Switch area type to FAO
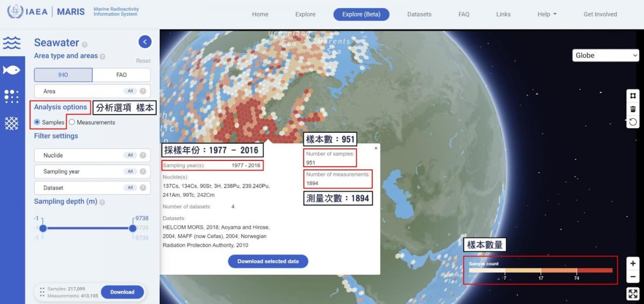The height and width of the screenshot is (304, 644). [121, 75]
